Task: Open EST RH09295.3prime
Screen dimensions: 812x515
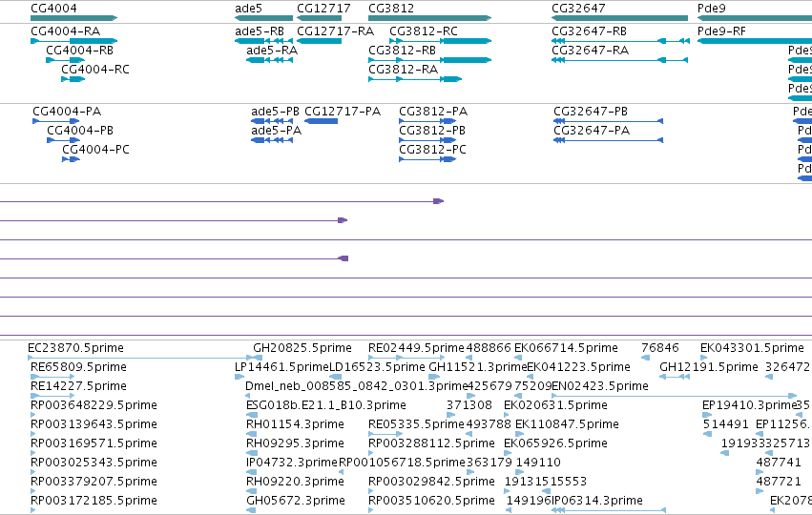Action: pyautogui.click(x=295, y=443)
